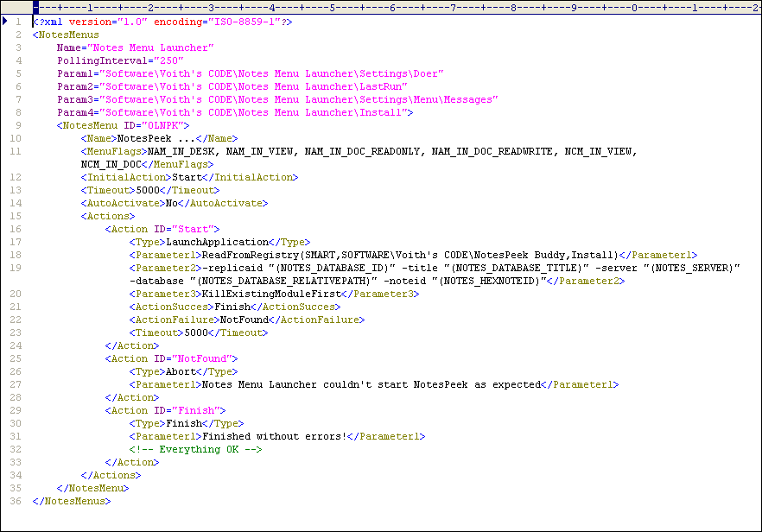Image resolution: width=762 pixels, height=532 pixels.
Task: Click the ActionSucces value Finish
Action: point(232,307)
